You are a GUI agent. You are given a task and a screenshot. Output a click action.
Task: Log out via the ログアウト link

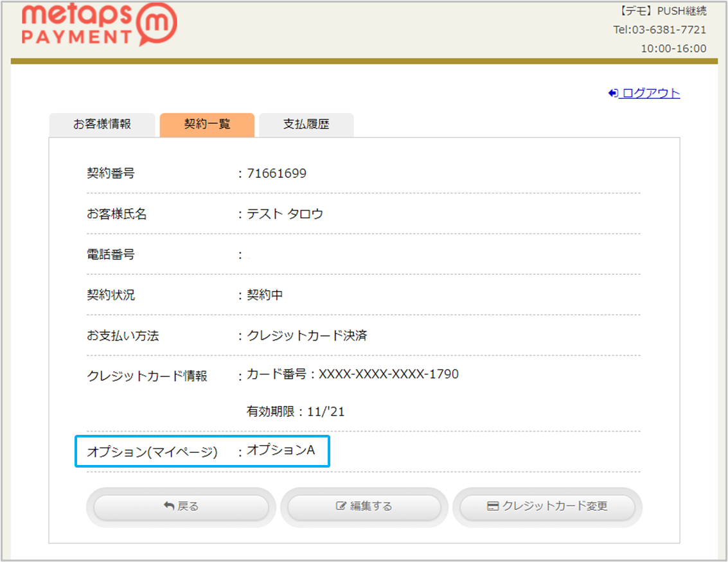pyautogui.click(x=650, y=93)
